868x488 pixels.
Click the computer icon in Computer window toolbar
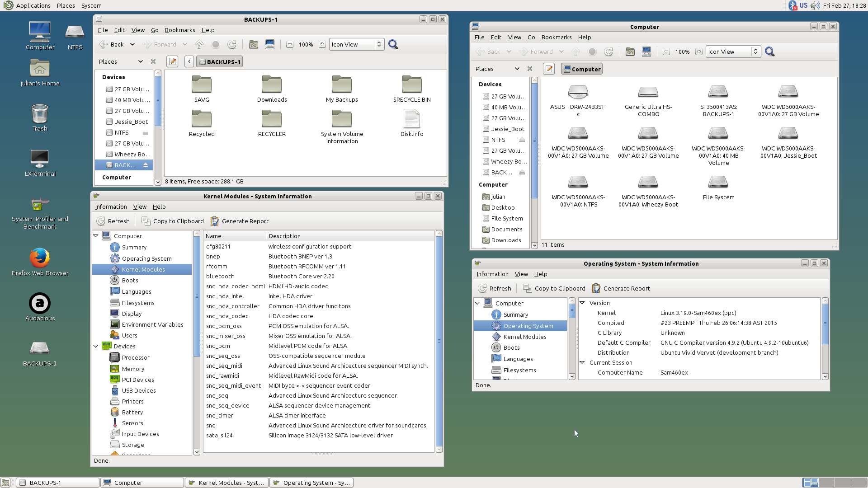(646, 52)
